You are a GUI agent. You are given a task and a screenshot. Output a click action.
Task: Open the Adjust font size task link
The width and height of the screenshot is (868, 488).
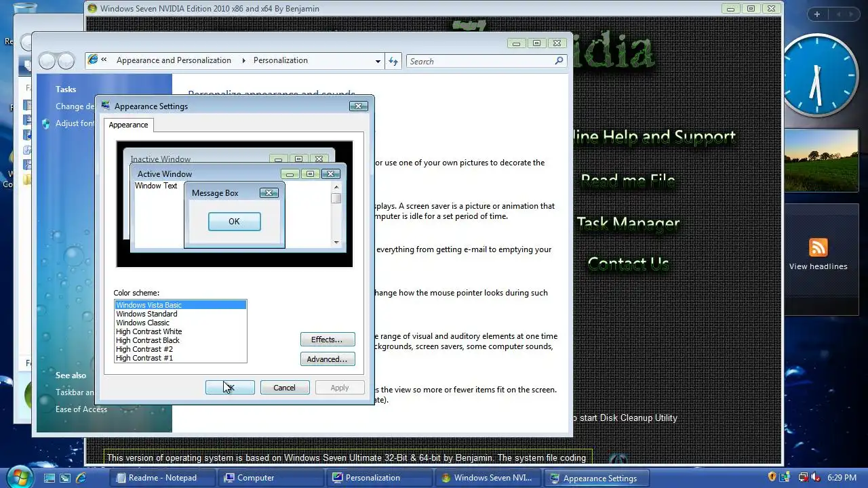coord(75,123)
